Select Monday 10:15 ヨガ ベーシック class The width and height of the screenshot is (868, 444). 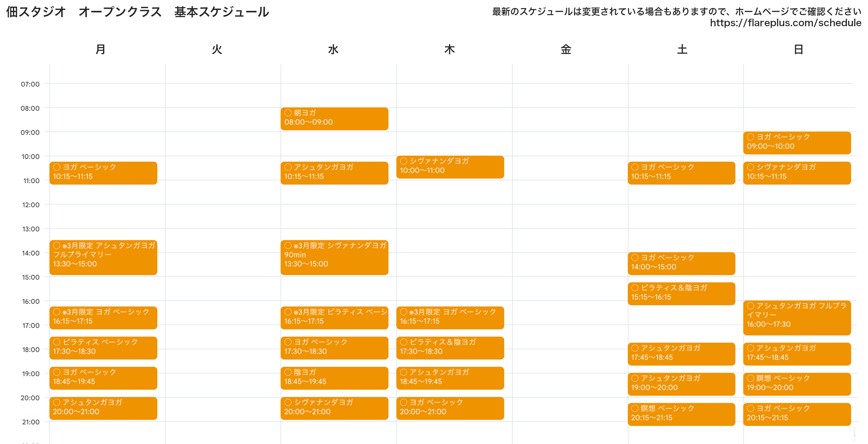point(103,173)
